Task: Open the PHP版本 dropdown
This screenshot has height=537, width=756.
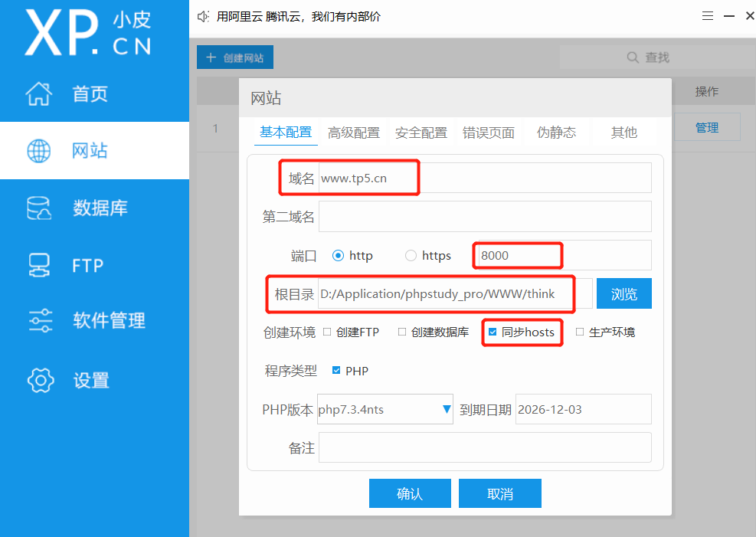Action: pyautogui.click(x=383, y=409)
